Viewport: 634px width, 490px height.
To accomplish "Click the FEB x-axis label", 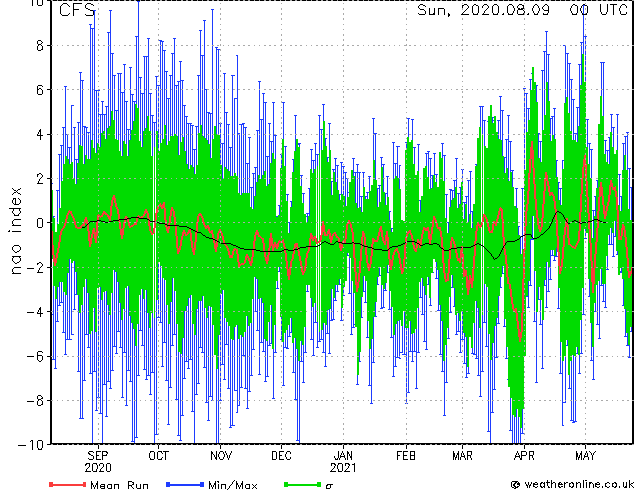I will pos(406,456).
